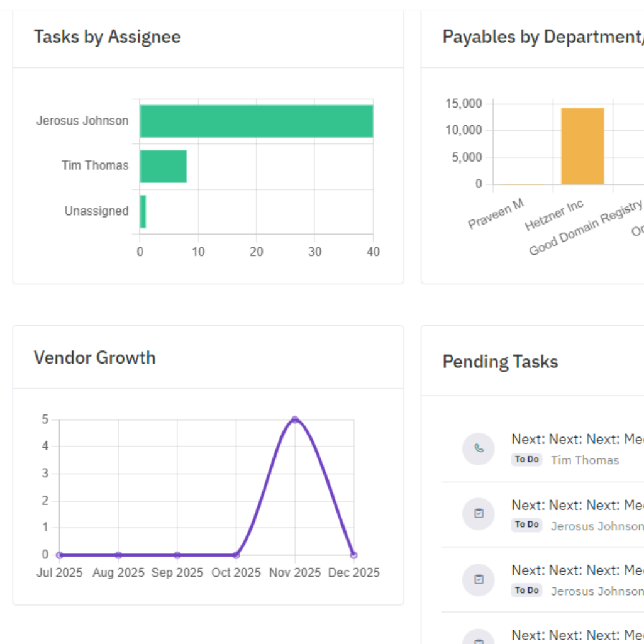Screen dimensions: 644x644
Task: Click the Pending Tasks heading
Action: [x=500, y=362]
